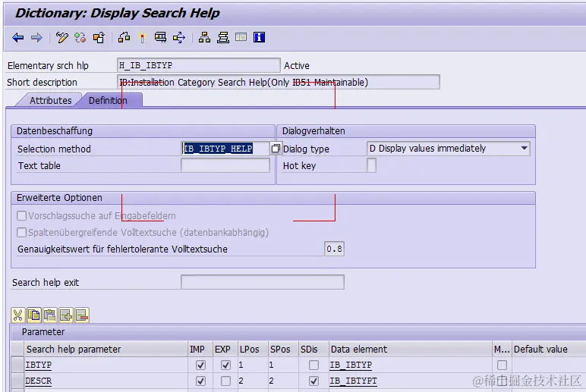Viewport: 586px width, 392px height.
Task: Open value help next to Selection method
Action: (x=276, y=149)
